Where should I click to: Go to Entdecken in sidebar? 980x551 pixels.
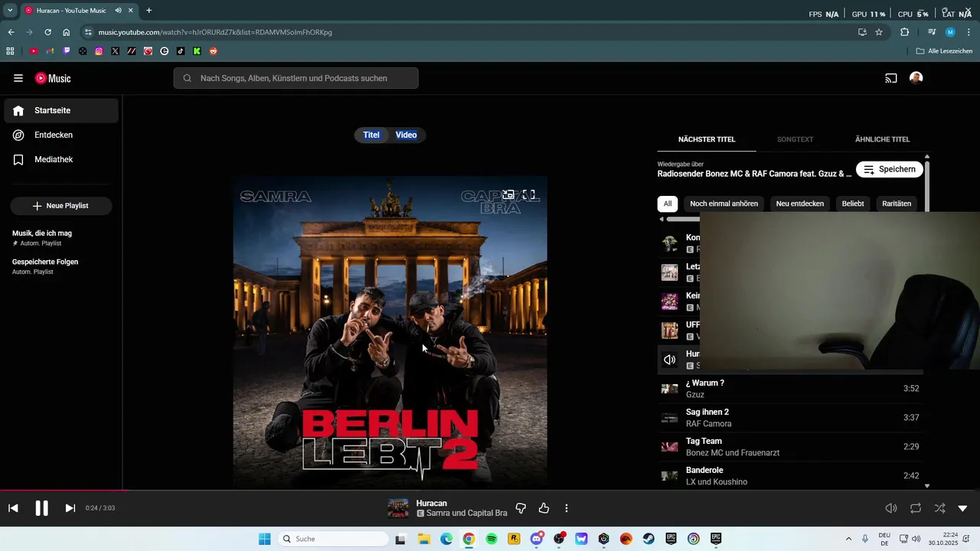point(61,135)
